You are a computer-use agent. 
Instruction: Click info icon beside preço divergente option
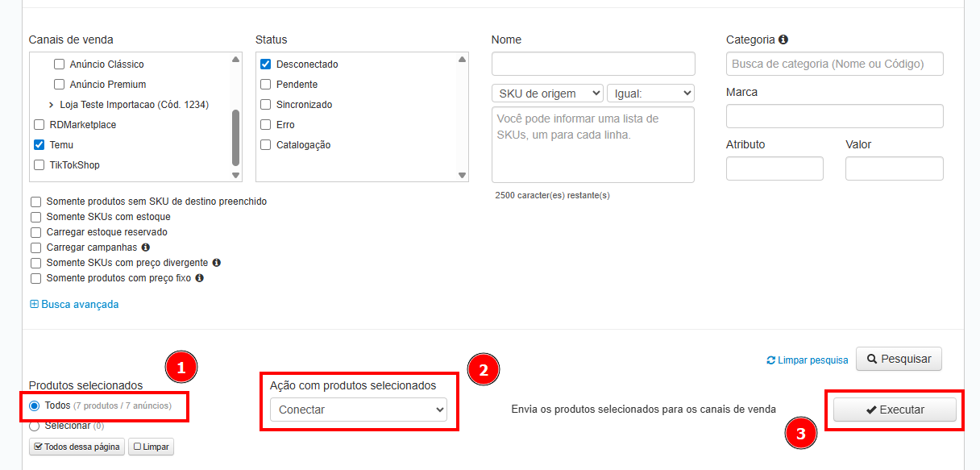pyautogui.click(x=216, y=263)
